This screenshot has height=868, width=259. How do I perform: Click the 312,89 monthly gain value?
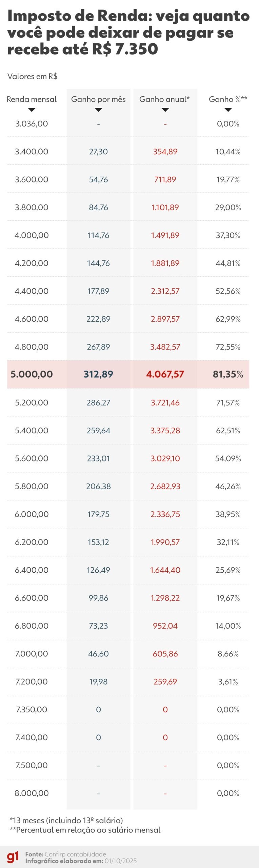(x=98, y=374)
